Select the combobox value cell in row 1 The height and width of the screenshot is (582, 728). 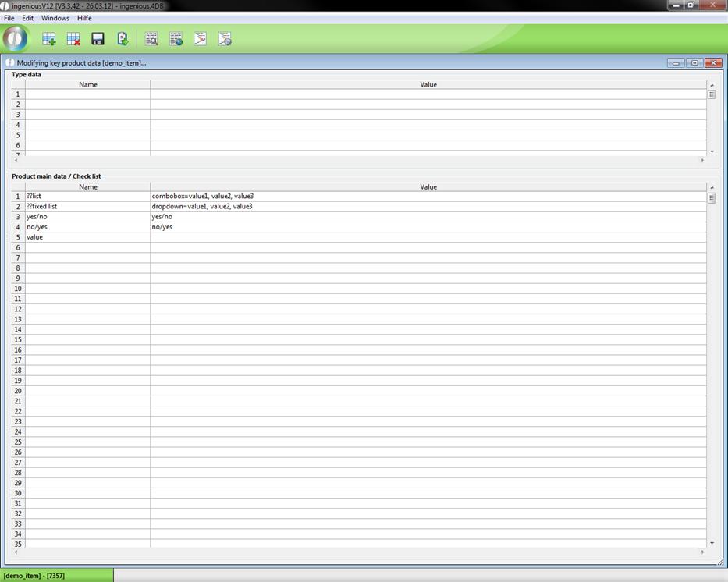[x=428, y=197]
